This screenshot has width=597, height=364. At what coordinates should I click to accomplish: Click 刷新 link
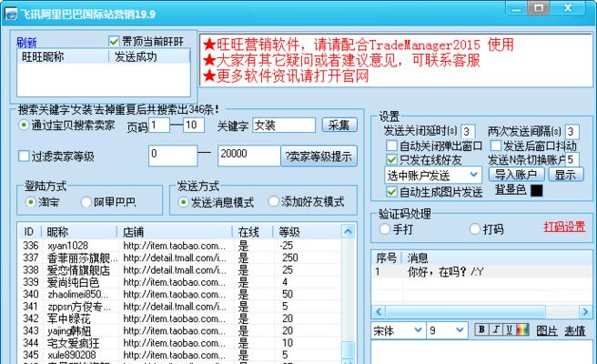[26, 42]
